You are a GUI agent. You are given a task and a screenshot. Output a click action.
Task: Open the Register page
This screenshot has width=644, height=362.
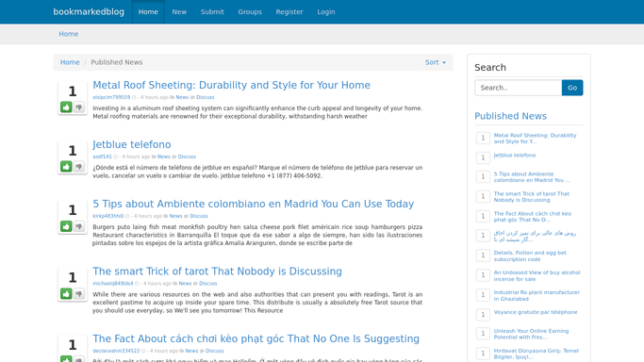tap(289, 12)
